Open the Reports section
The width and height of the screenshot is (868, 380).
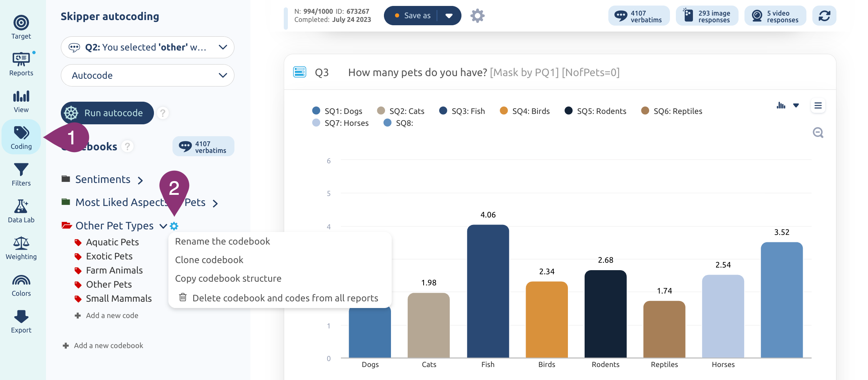click(21, 64)
